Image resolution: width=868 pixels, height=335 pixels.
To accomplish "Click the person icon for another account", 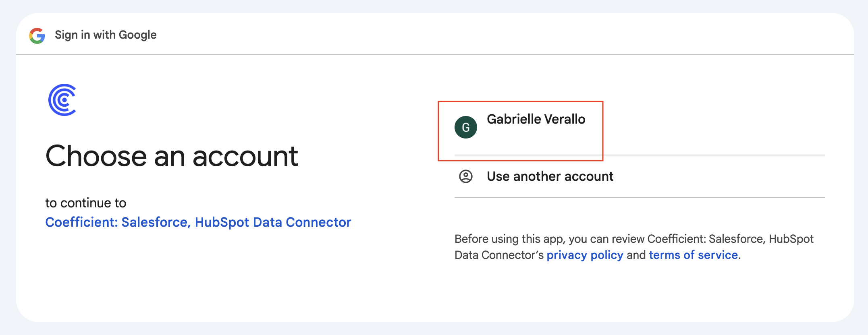I will [x=466, y=176].
